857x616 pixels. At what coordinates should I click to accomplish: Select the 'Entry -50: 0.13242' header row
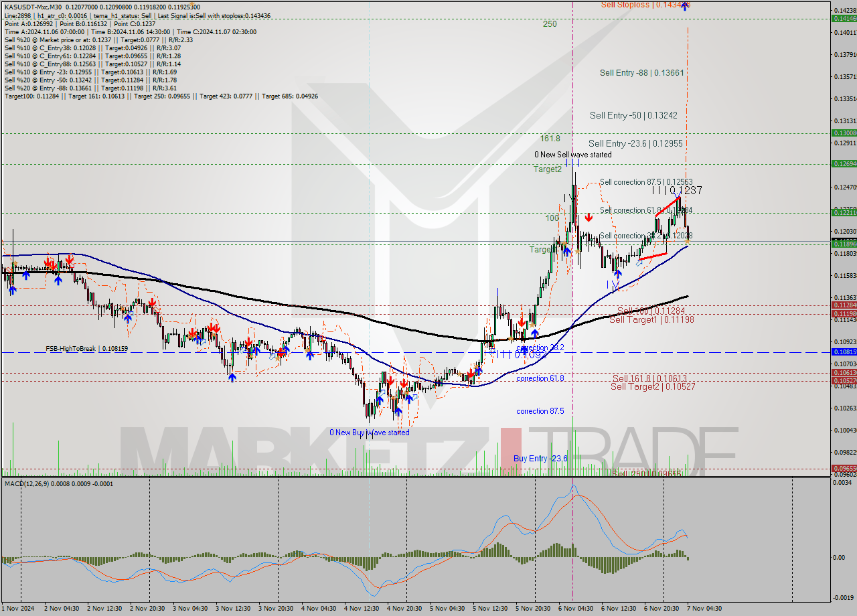click(90, 80)
